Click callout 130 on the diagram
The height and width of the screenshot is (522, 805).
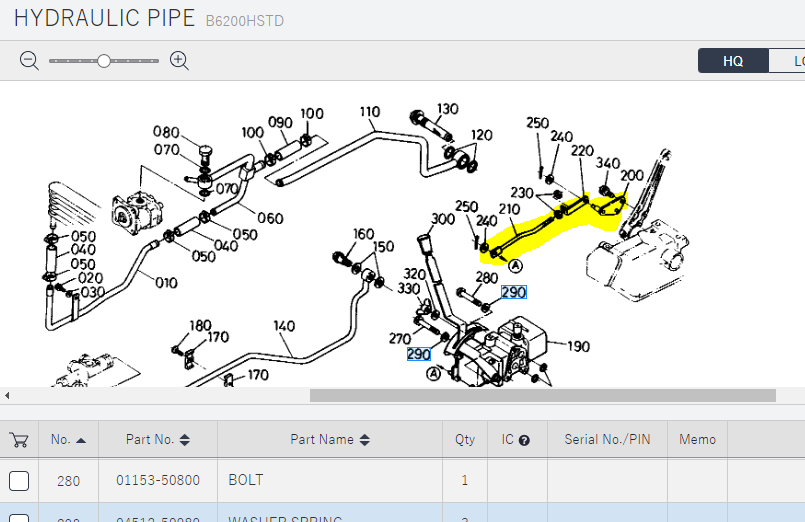(447, 109)
